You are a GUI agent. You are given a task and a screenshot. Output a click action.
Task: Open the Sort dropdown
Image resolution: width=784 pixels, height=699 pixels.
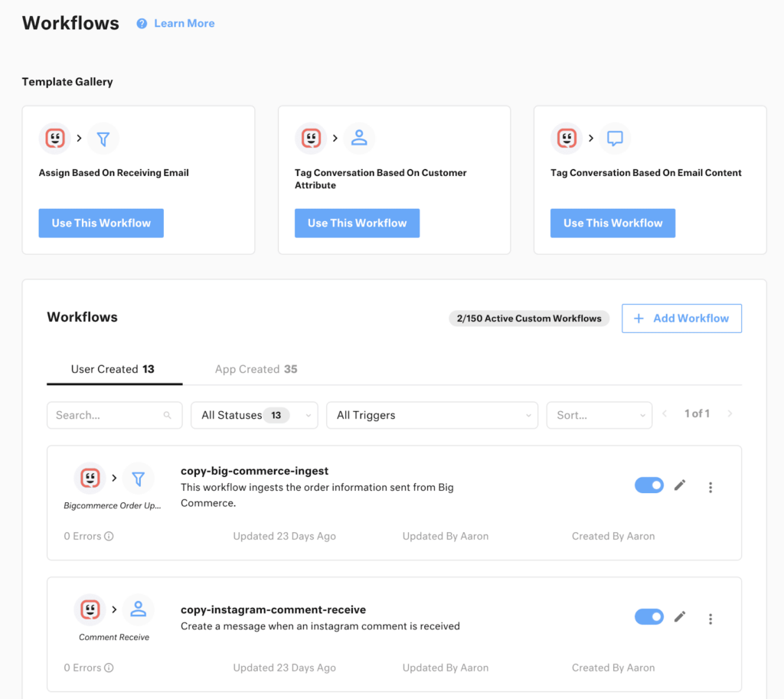tap(599, 414)
